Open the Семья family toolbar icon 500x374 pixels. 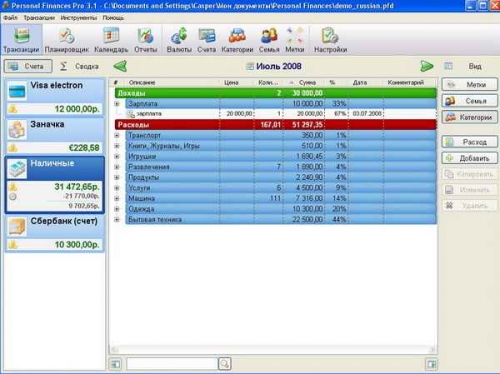[269, 40]
